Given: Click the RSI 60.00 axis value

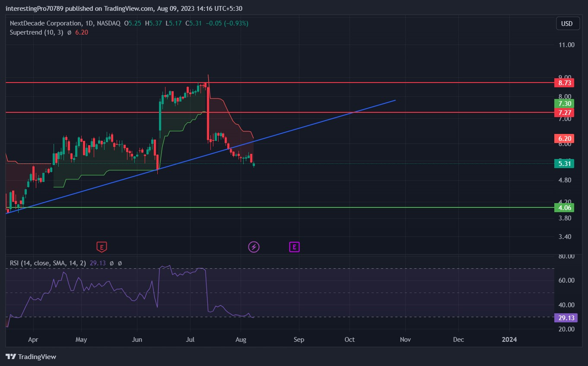Looking at the screenshot, I should click(x=566, y=280).
